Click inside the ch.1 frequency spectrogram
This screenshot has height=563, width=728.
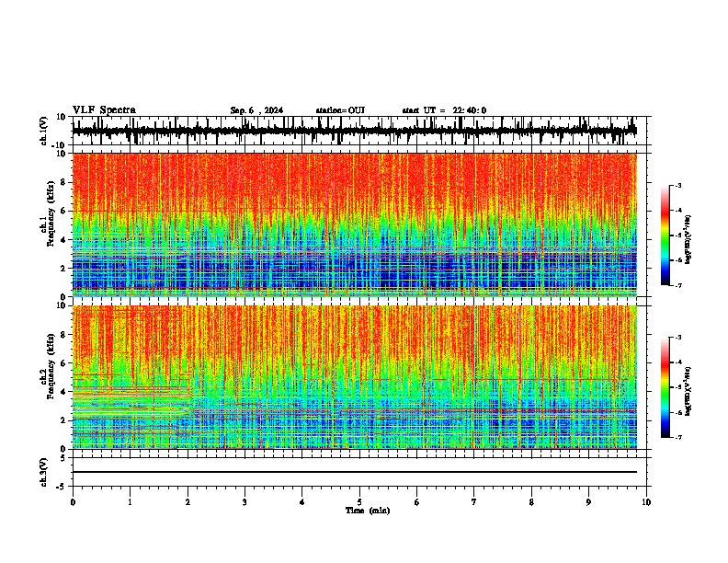354,224
